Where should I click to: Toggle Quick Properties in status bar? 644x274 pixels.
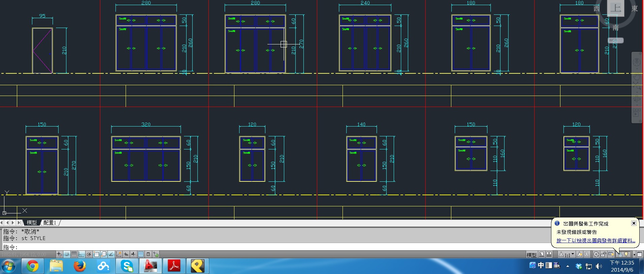pyautogui.click(x=148, y=254)
